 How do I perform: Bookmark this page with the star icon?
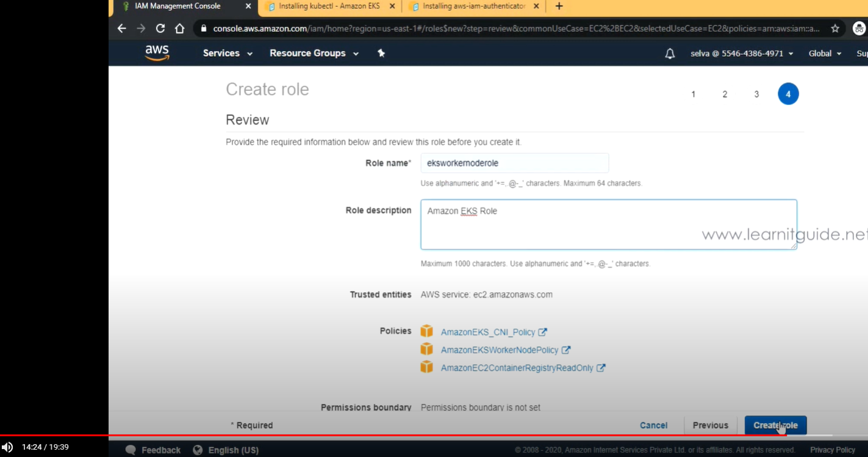click(834, 29)
